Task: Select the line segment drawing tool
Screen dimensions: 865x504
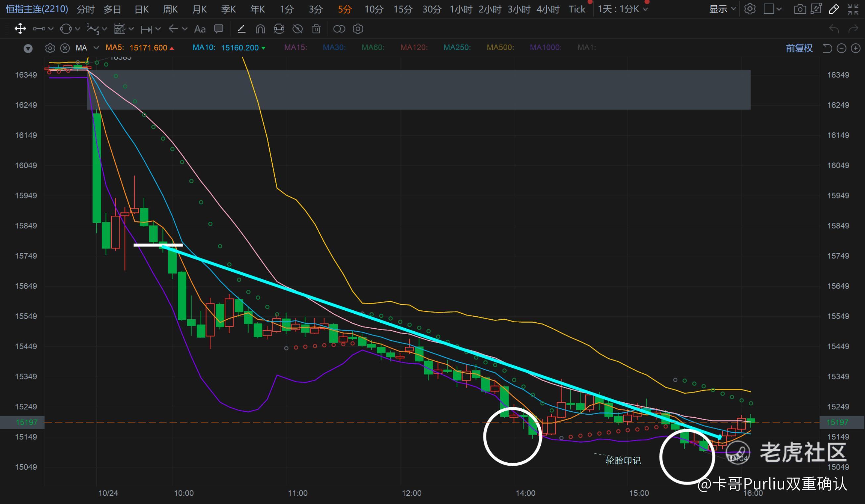Action: [39, 29]
